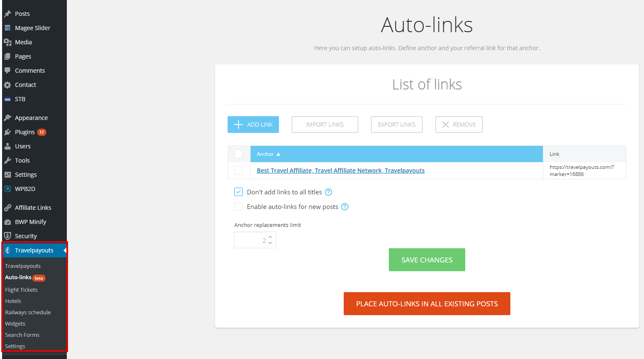The height and width of the screenshot is (359, 644).
Task: Click the Affiliate Links chain icon
Action: (8, 208)
